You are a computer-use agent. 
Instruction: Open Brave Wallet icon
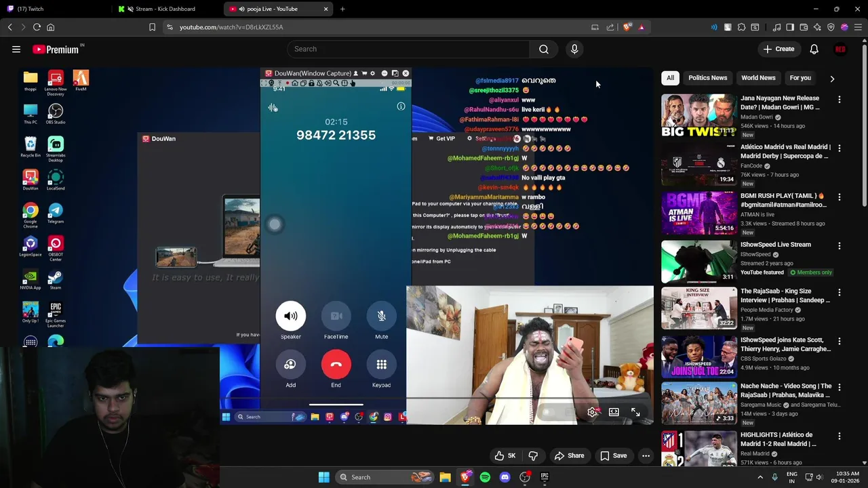click(804, 27)
